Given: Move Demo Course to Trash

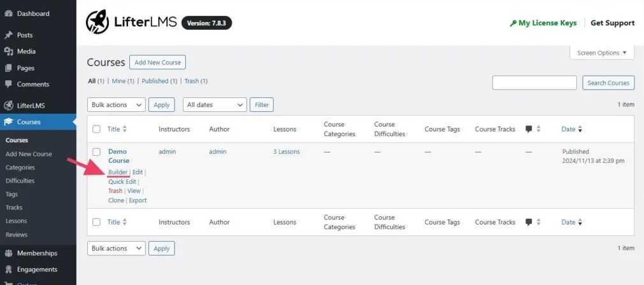Looking at the screenshot, I should [115, 191].
